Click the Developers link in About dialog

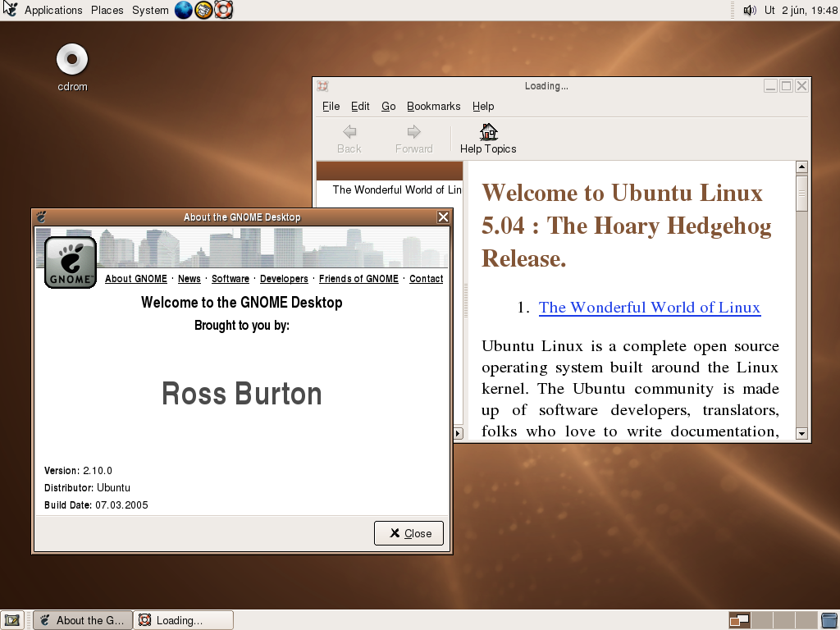point(284,279)
